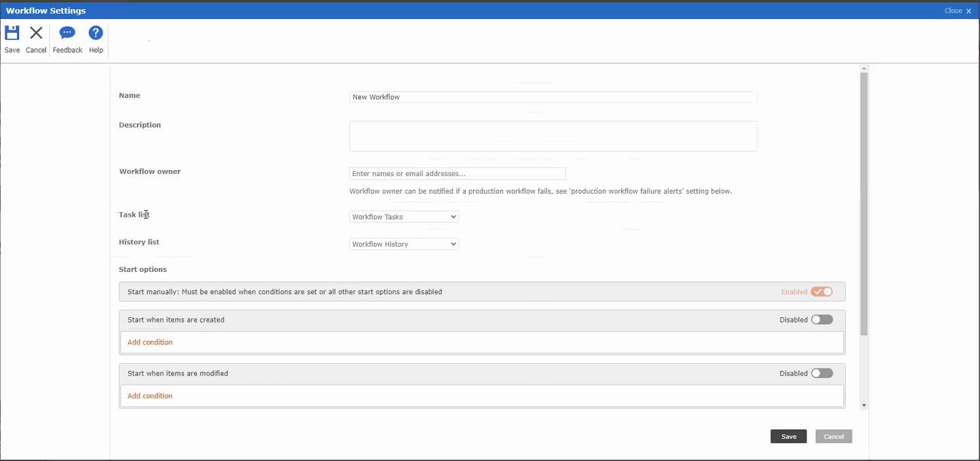Click the 'Description' label

140,125
